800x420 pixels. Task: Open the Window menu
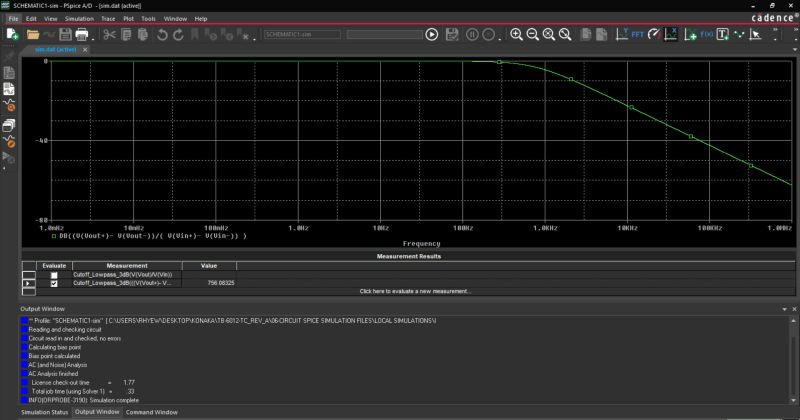tap(175, 19)
